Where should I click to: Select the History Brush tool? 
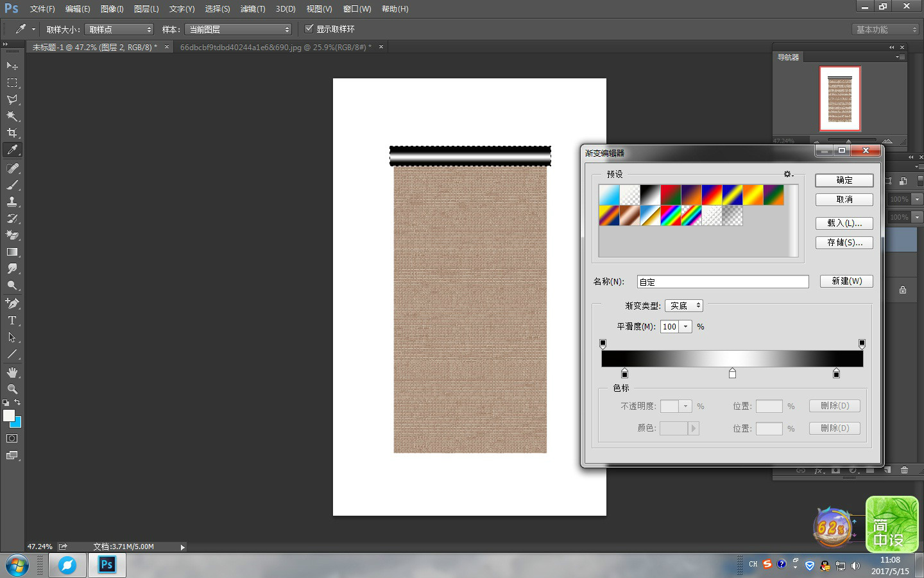[x=12, y=218]
